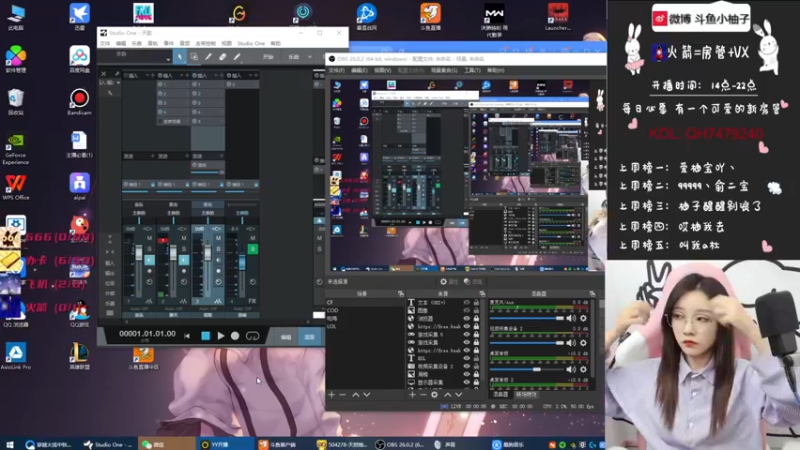Viewport: 800px width, 450px height.
Task: Remove selected scene with minus button in OBS
Action: pyautogui.click(x=342, y=395)
